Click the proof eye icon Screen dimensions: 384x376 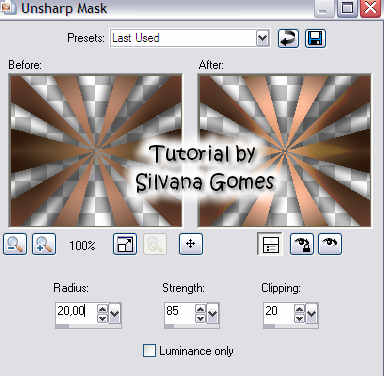pyautogui.click(x=330, y=244)
